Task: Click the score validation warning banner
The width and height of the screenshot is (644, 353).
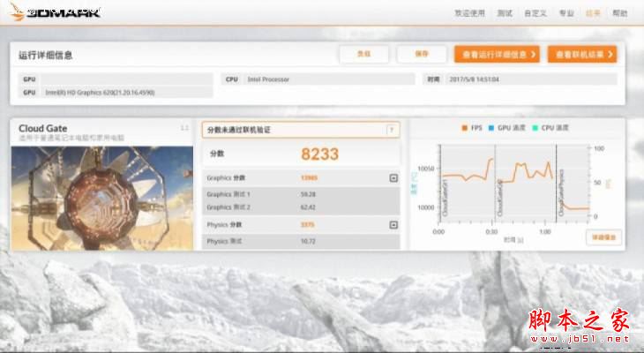Action: coord(301,130)
